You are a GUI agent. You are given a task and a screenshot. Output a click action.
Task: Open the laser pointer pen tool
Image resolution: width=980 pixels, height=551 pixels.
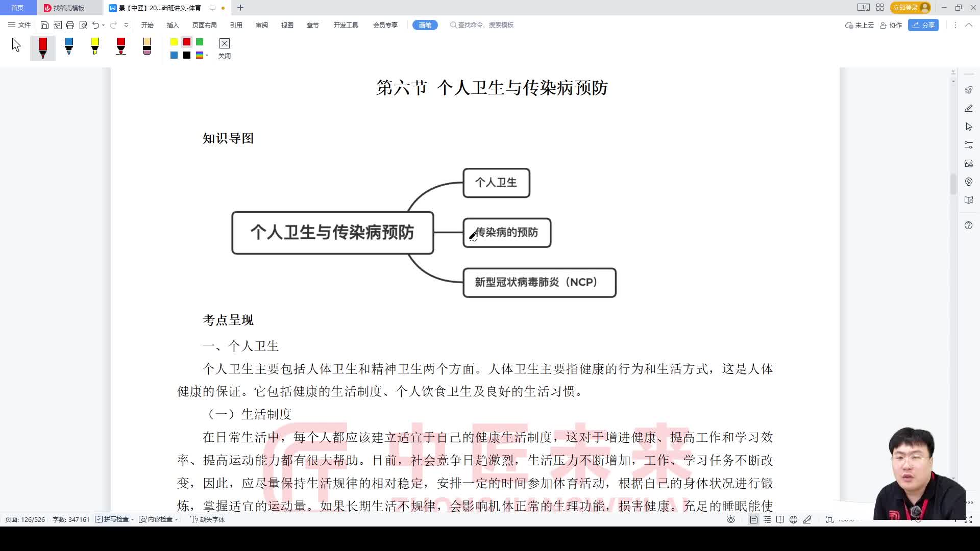969,108
